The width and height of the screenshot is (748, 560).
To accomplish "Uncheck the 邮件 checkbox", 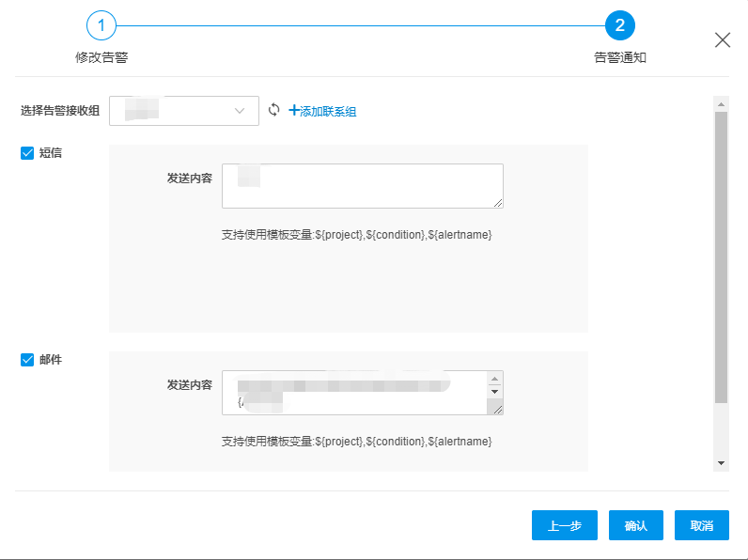I will 27,360.
